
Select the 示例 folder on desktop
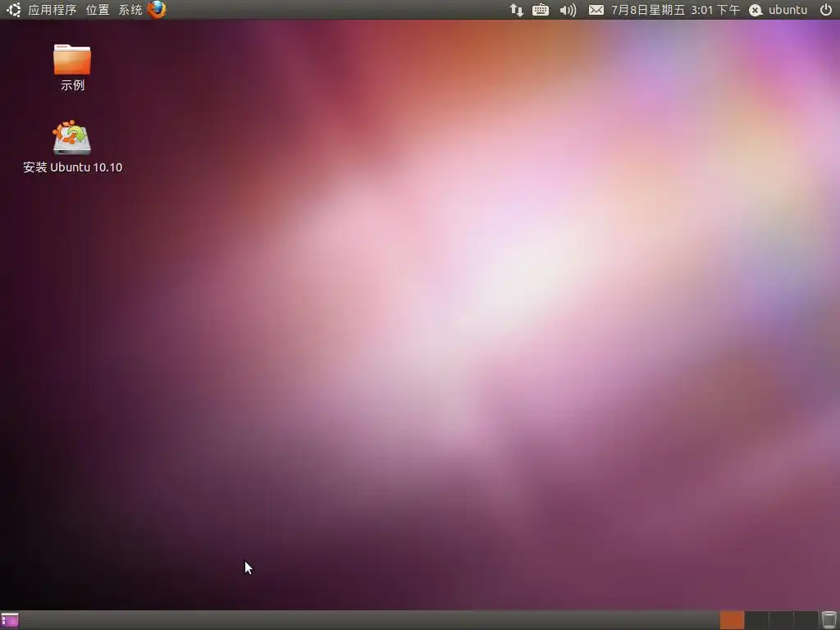(72, 59)
